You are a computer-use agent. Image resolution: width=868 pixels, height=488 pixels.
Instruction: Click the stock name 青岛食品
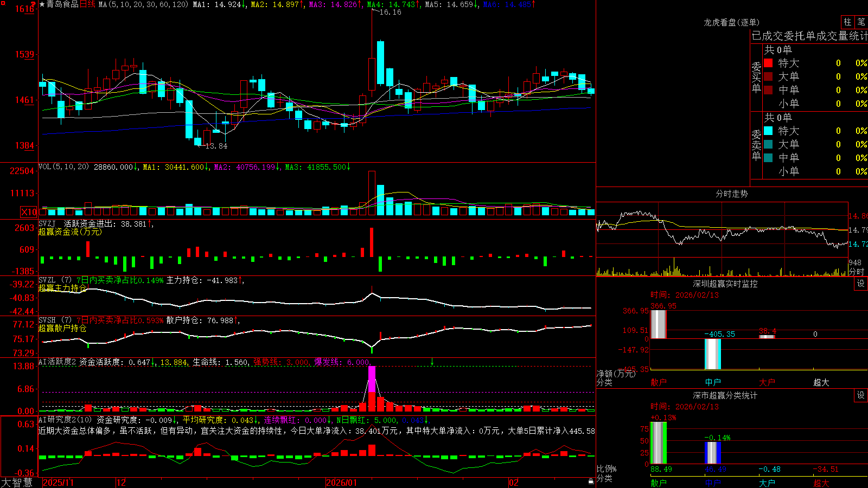pos(62,4)
